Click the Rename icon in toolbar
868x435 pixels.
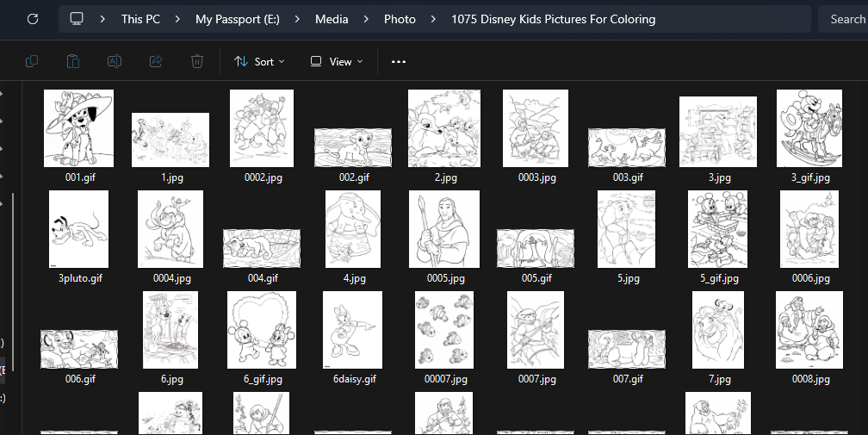click(x=115, y=61)
